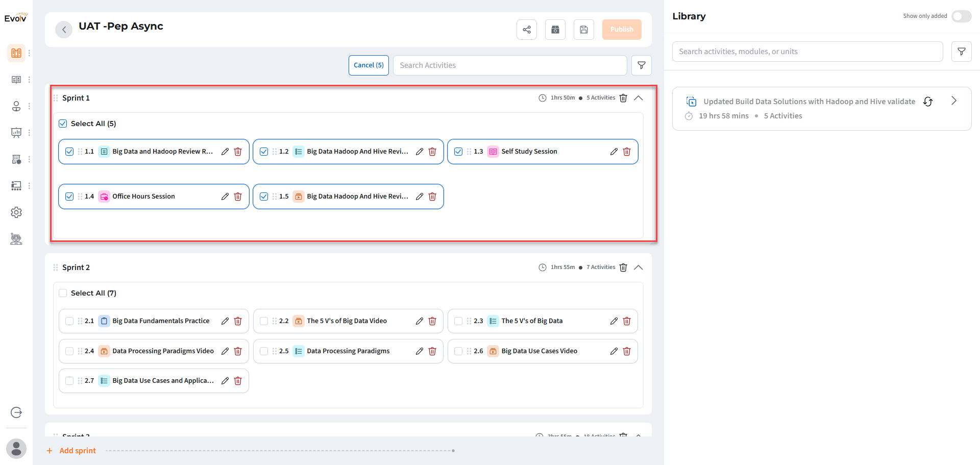Delete Sprint 2 with its trash icon
The image size is (980, 465).
coord(623,267)
